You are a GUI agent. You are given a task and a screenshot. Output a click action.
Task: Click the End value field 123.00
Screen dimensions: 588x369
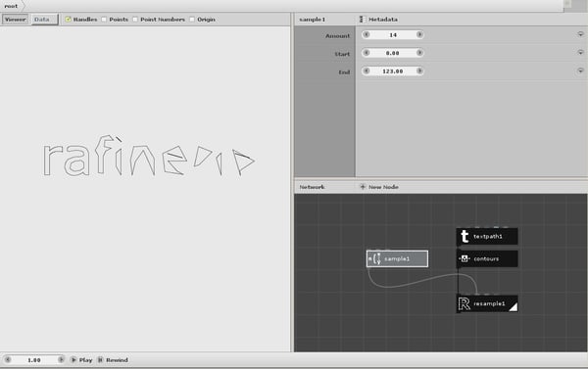pos(393,70)
